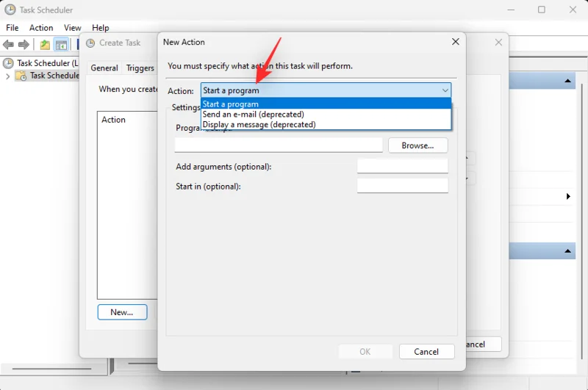Screen dimensions: 588x390
Task: Focus the Add arguments (optional) field
Action: pyautogui.click(x=402, y=166)
